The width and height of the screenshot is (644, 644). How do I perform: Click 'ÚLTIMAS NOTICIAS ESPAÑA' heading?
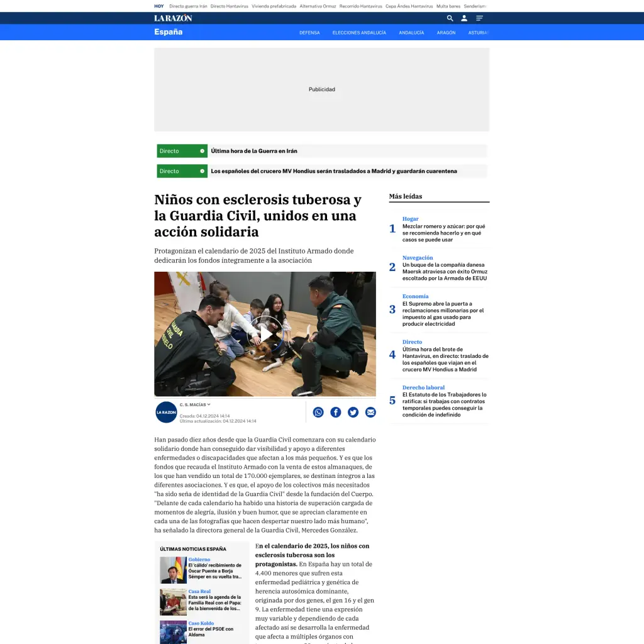coord(193,548)
